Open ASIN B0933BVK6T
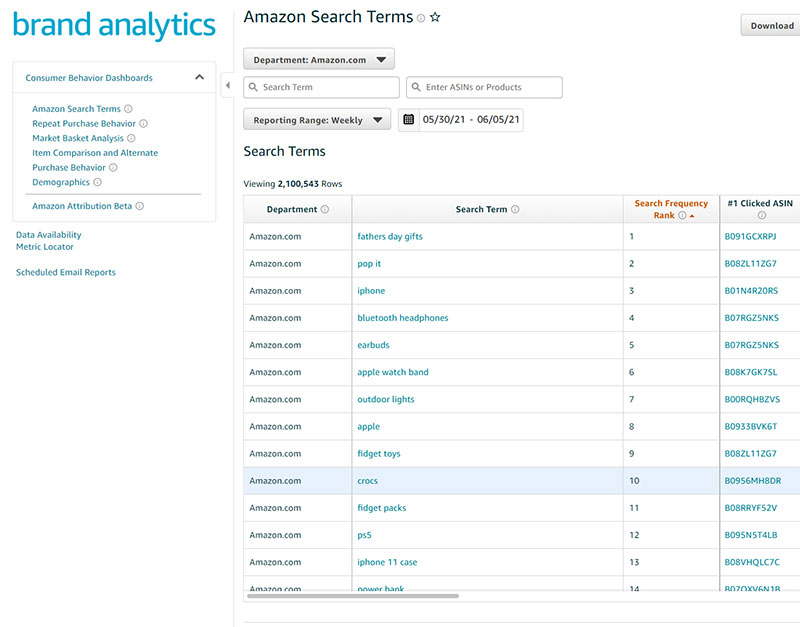Screen dimensions: 800x627 [x=751, y=427]
